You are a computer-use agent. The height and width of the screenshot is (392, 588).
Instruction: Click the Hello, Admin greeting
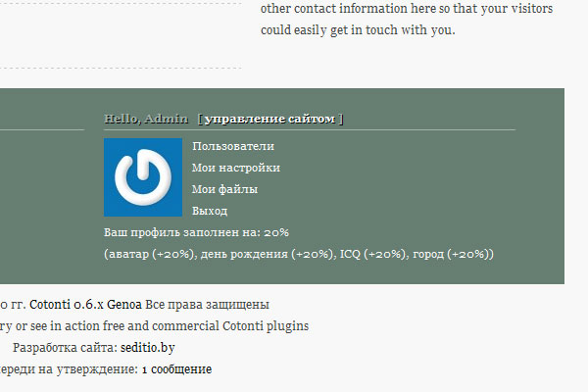click(x=146, y=119)
